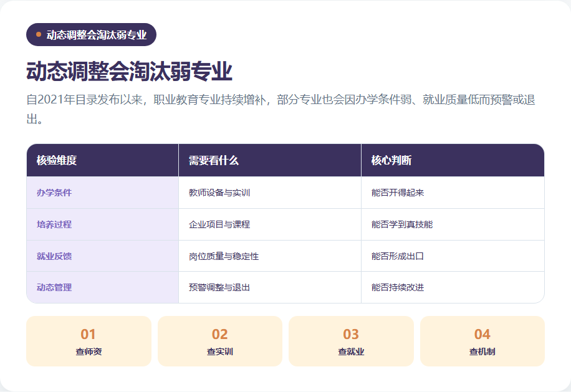This screenshot has width=571, height=392.
Task: Click the cell 能否形成出口
Action: (x=453, y=256)
